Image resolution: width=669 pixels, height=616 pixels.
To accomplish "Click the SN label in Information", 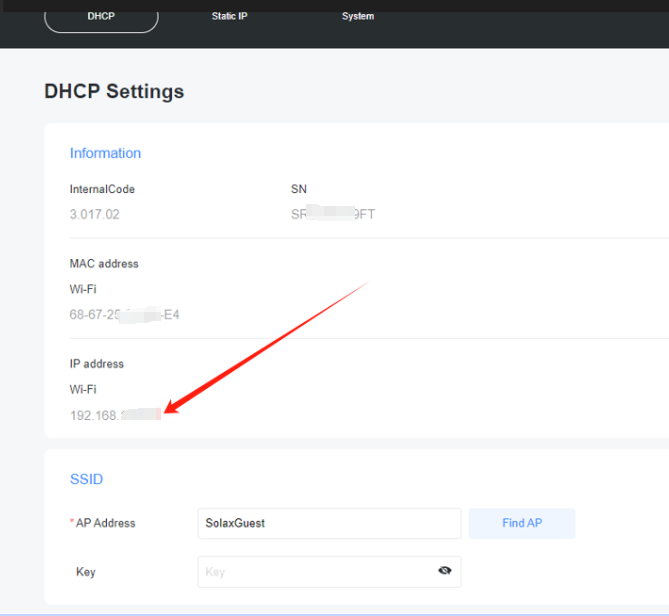I will tap(298, 189).
